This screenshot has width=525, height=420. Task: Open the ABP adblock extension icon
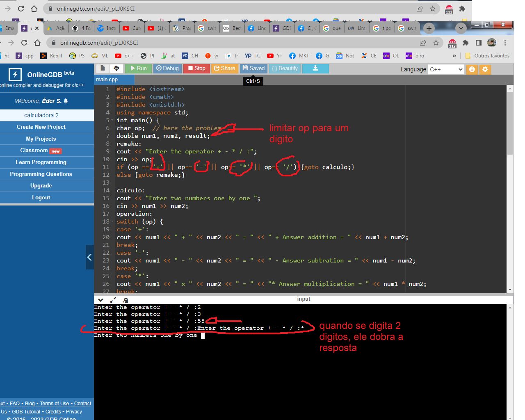(x=452, y=43)
